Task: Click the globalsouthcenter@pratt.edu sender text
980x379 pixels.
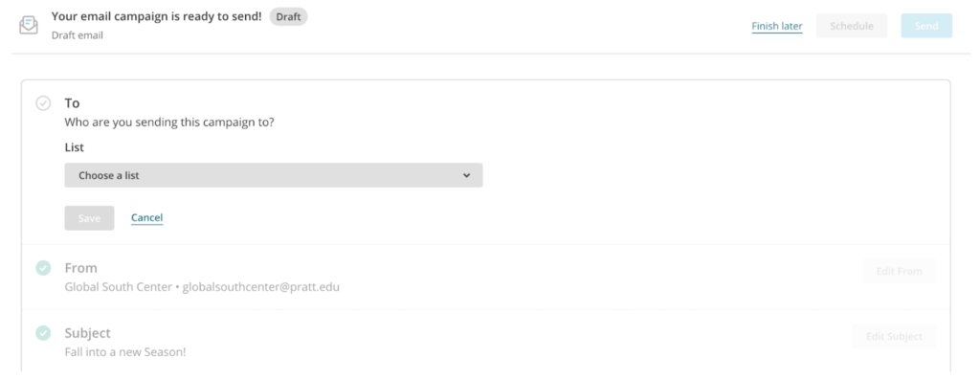Action: (x=260, y=288)
